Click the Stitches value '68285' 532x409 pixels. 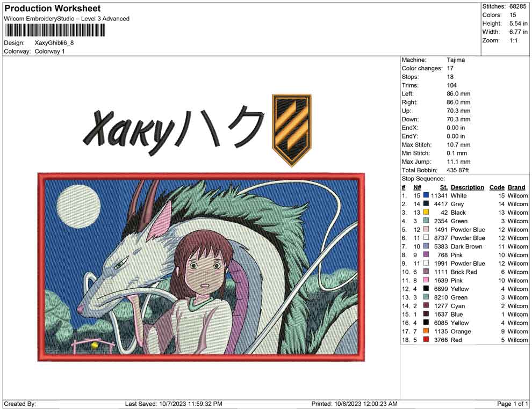pos(517,6)
